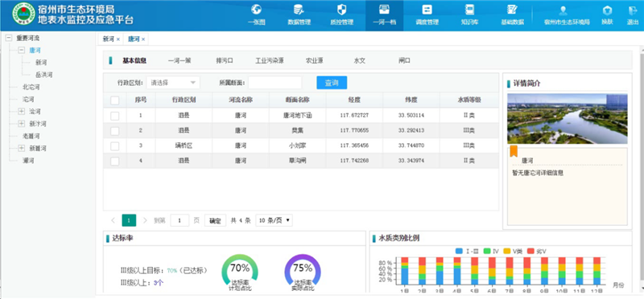Click the 70% 计划占比 gauge
Viewport: 644px width, 299px height.
240,272
